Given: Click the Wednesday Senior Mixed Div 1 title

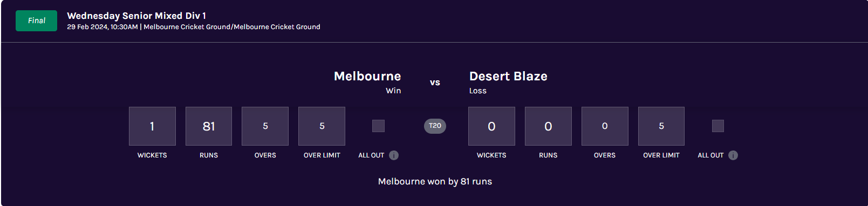Looking at the screenshot, I should (x=136, y=16).
